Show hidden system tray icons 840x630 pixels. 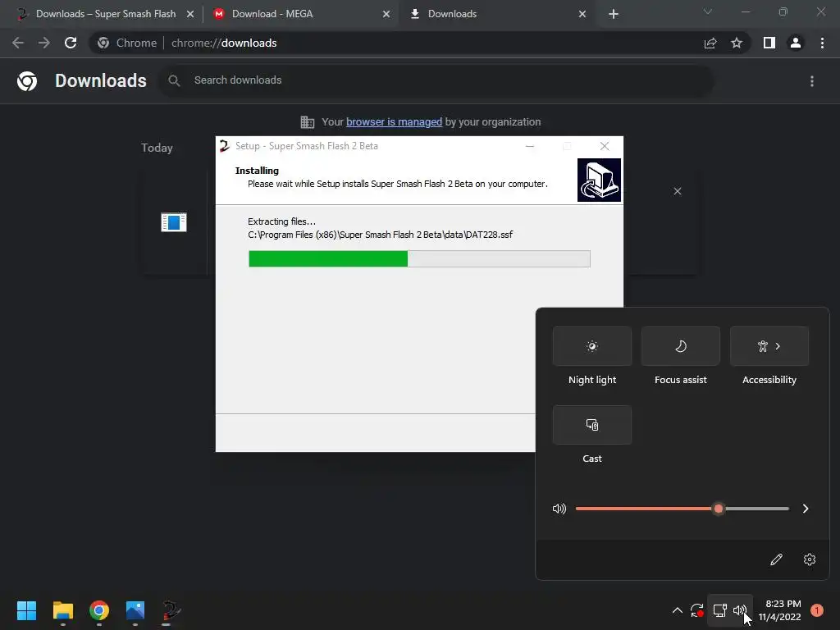coord(677,610)
